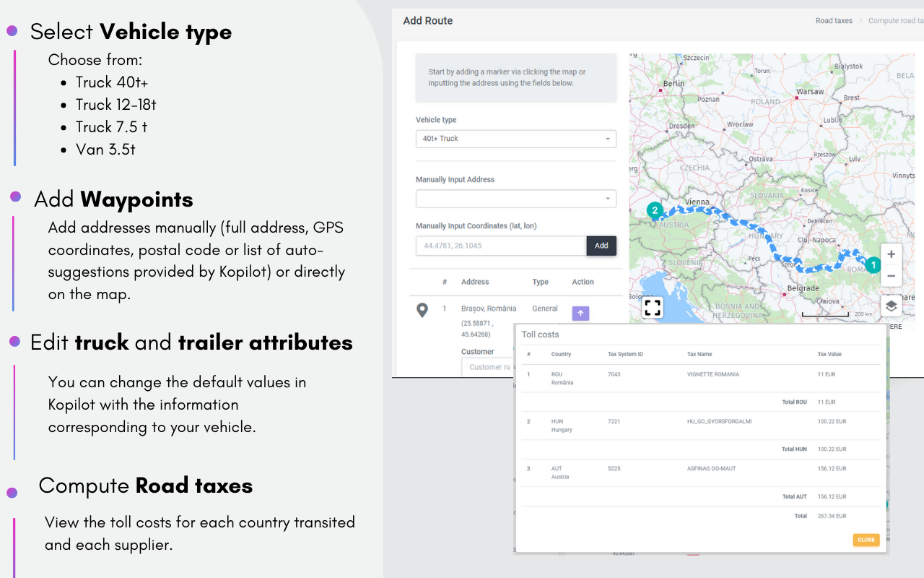Image resolution: width=924 pixels, height=578 pixels.
Task: Expand the Manually Input Address dropdown
Action: click(515, 199)
